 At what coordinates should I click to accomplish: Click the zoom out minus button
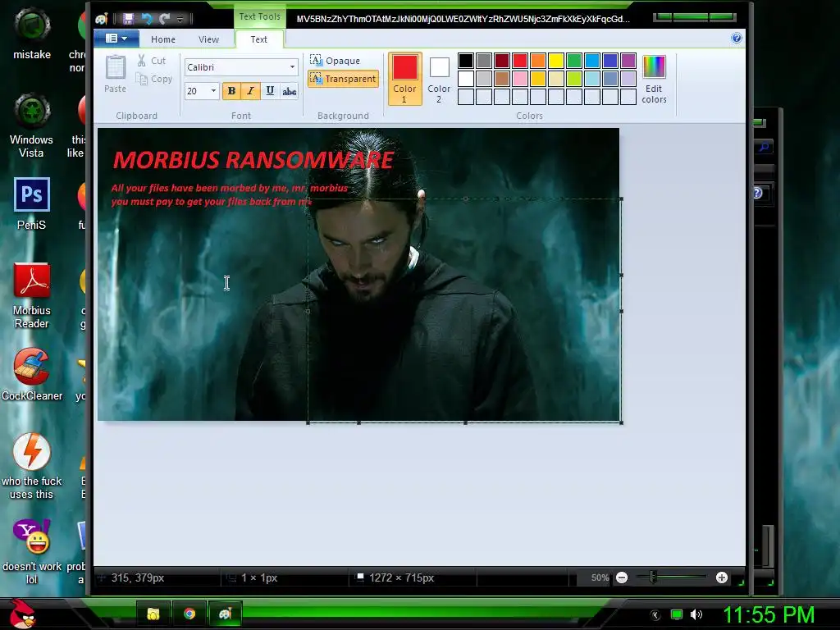(x=622, y=577)
